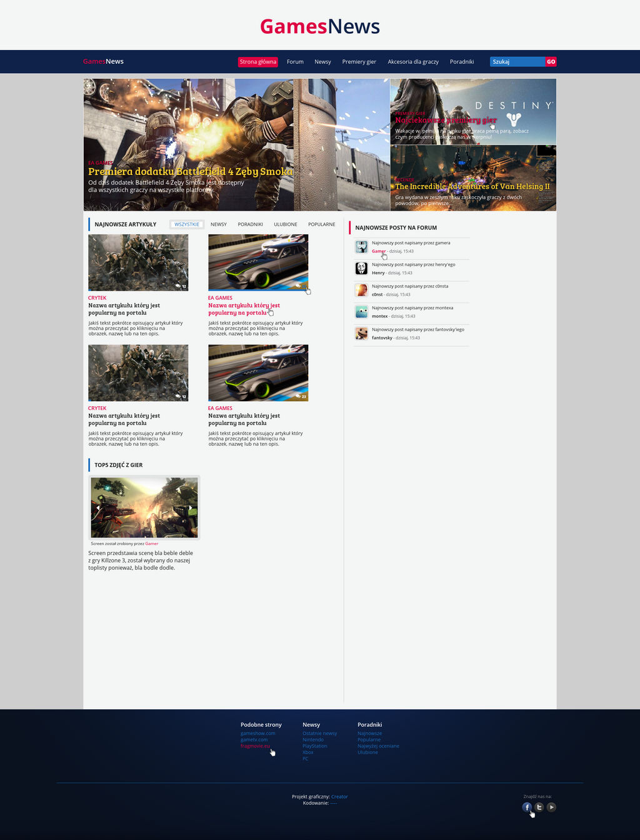The image size is (640, 840).
Task: Open forum post written by c0nsta
Action: coord(410,286)
